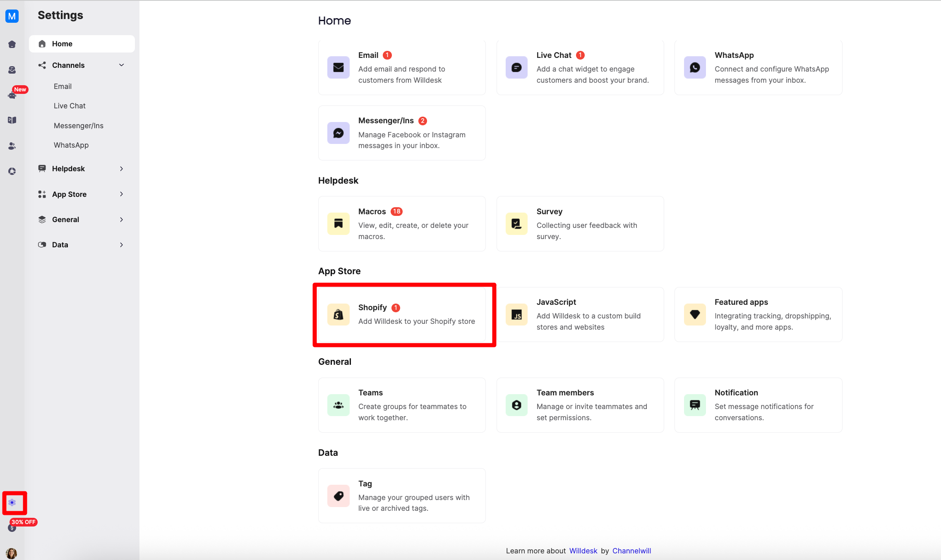Click the Messenger/Ins card title
Screen dimensions: 941x560
[386, 121]
